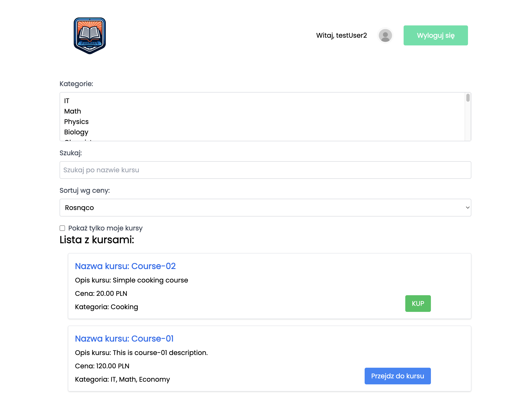Focus the Szukaj po nazwie kursu field
Image resolution: width=523 pixels, height=420 pixels.
click(x=265, y=170)
